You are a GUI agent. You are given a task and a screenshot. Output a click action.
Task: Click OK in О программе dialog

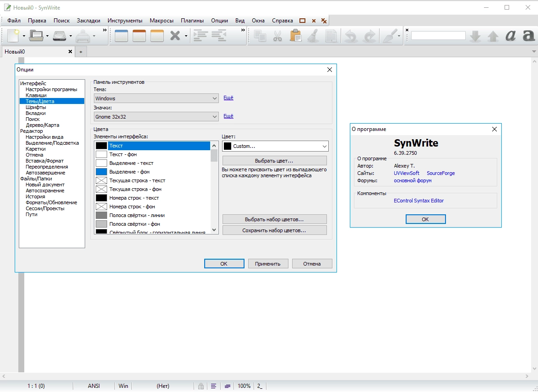(425, 219)
